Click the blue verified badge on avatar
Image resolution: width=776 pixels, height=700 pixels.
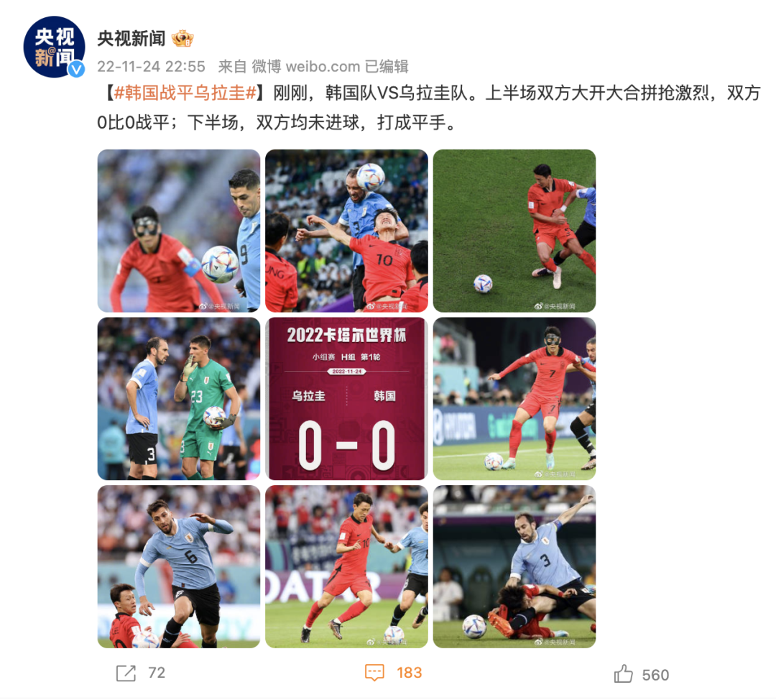tap(76, 69)
